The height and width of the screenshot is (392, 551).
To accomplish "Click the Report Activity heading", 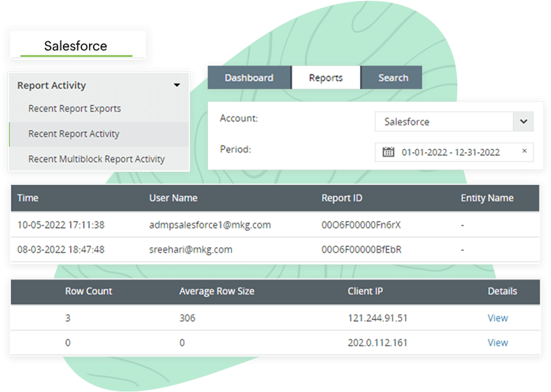I will pos(51,85).
